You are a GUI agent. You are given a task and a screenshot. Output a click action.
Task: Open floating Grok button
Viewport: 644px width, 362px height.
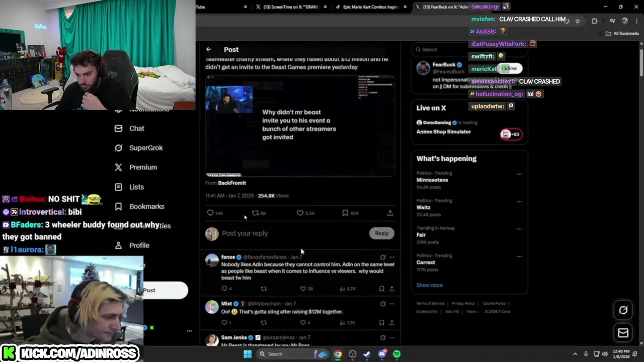coord(623,310)
